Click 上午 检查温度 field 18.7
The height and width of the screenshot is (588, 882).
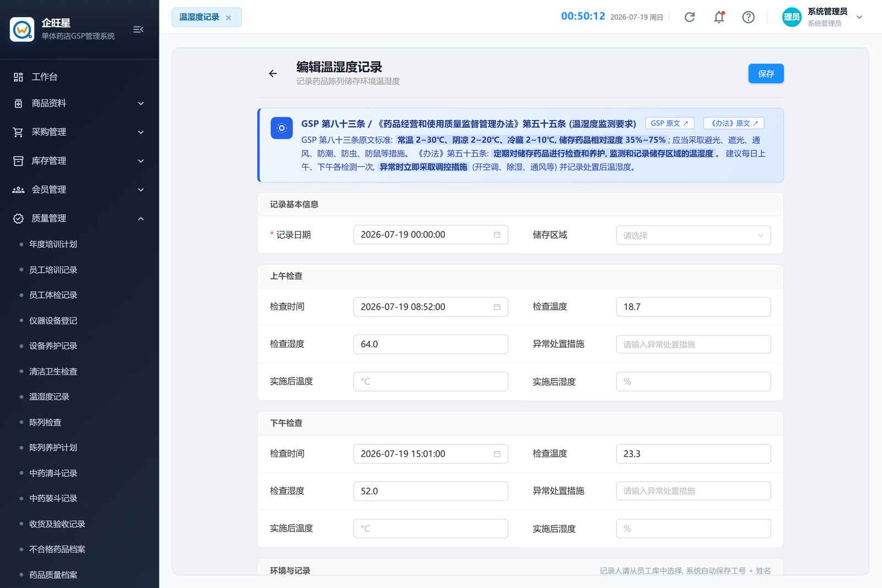[693, 307]
